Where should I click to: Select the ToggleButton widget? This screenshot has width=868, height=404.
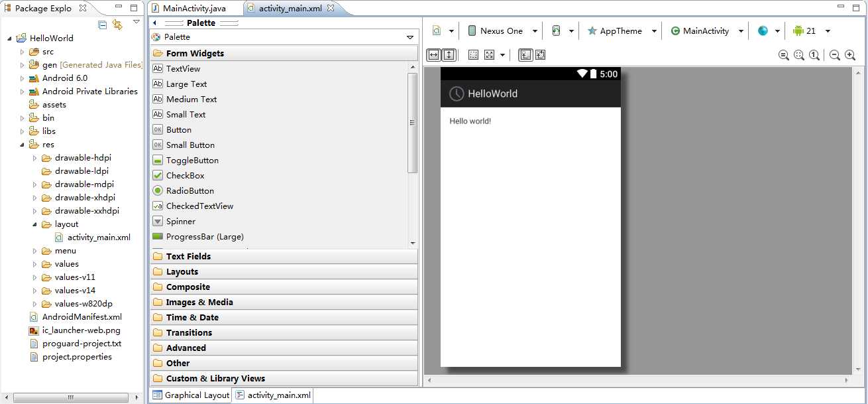(x=192, y=160)
